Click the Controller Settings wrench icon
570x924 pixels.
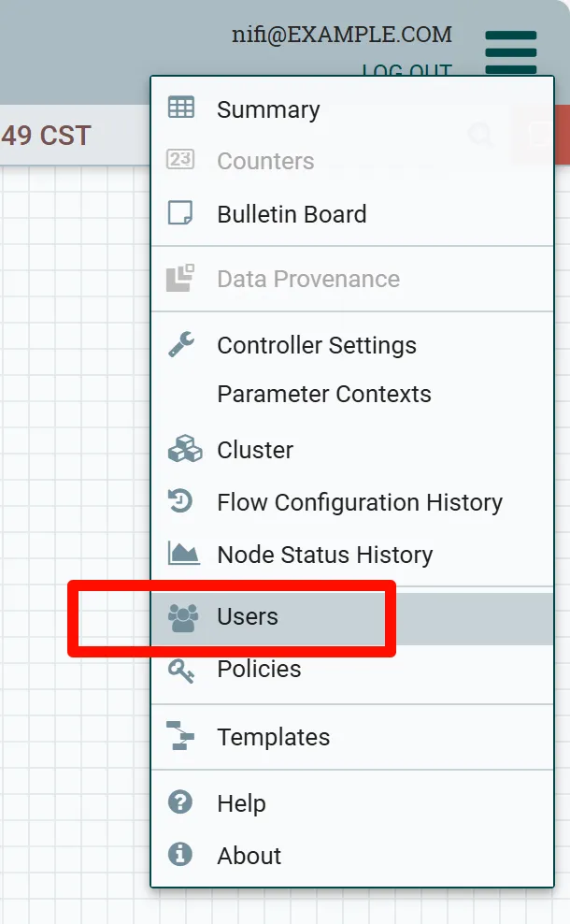tap(180, 344)
